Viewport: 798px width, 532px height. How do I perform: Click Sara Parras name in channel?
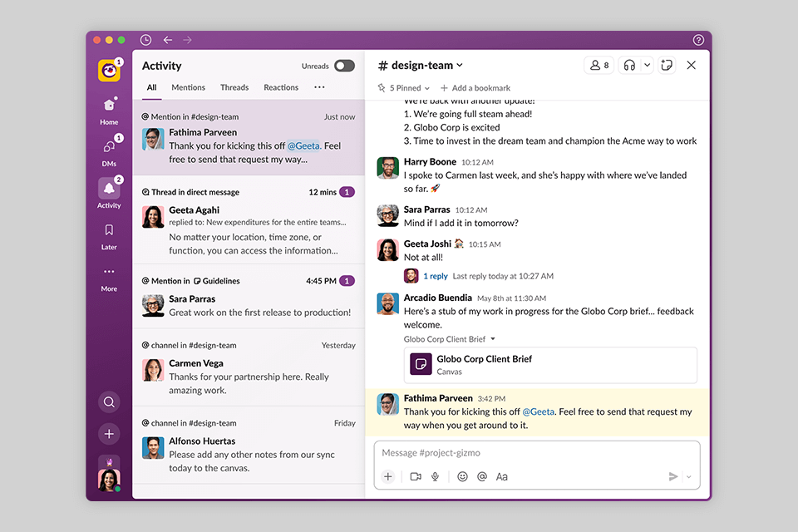point(426,209)
